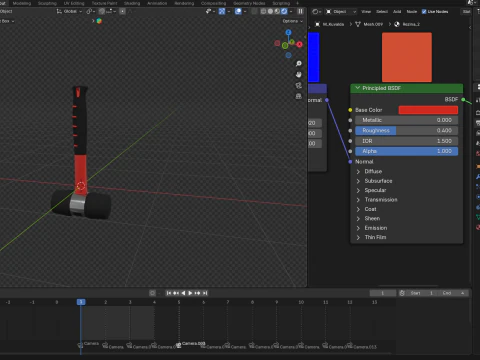Toggle the Use Nodes checkbox
480x360 pixels.
(x=424, y=12)
